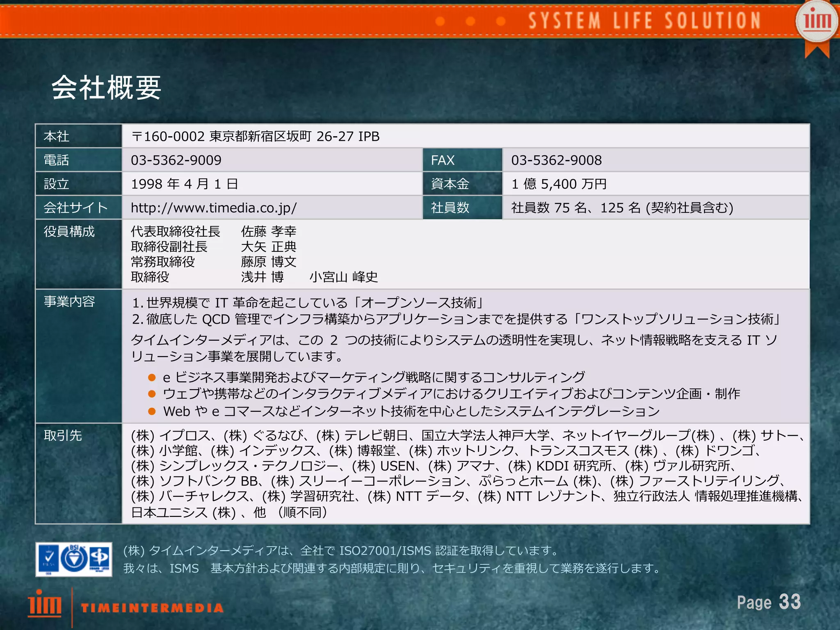Select client name 国立大学法人神戸大学
Image resolution: width=840 pixels, height=630 pixels.
point(486,435)
